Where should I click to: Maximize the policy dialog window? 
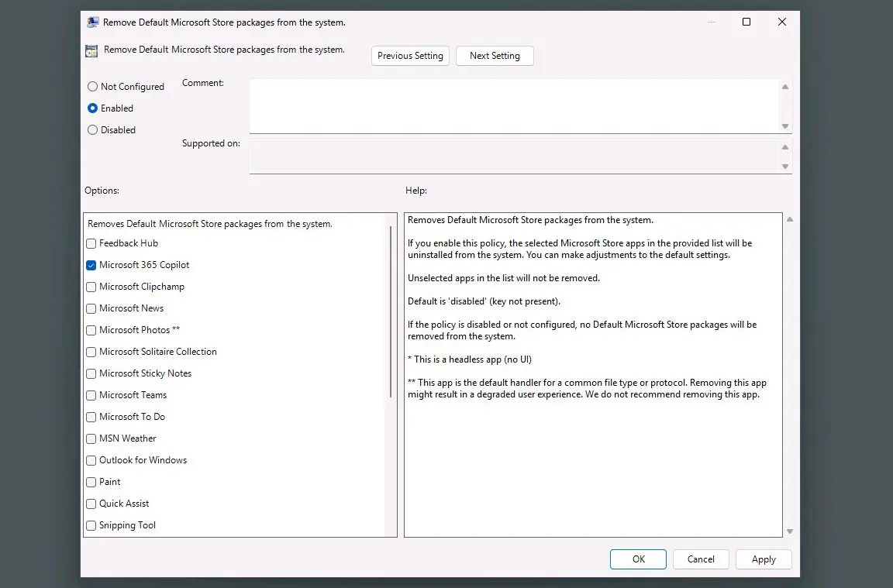pos(746,22)
